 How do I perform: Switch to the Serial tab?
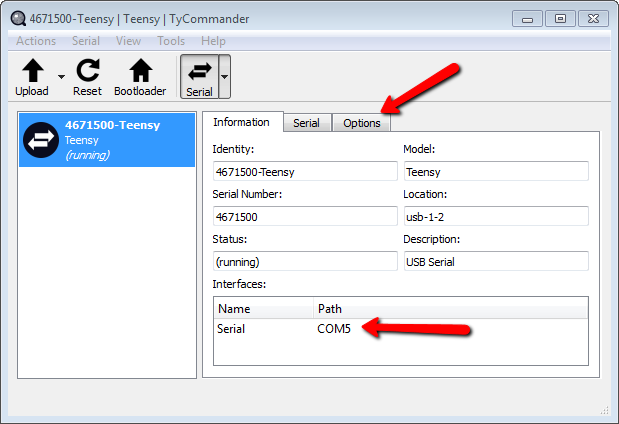point(306,123)
